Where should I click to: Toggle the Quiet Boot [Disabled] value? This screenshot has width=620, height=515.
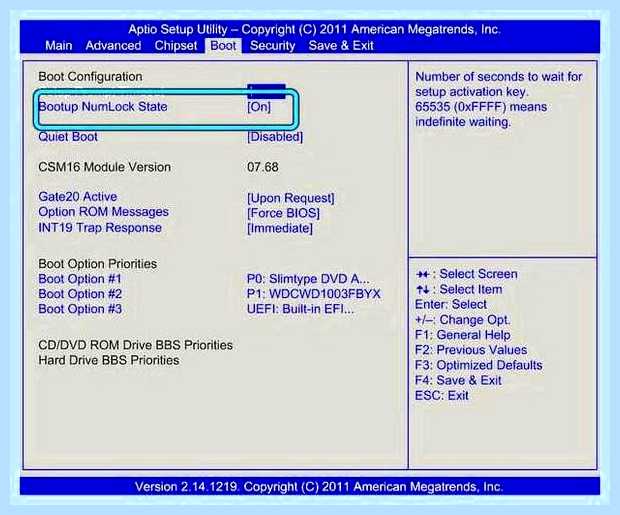[275, 137]
